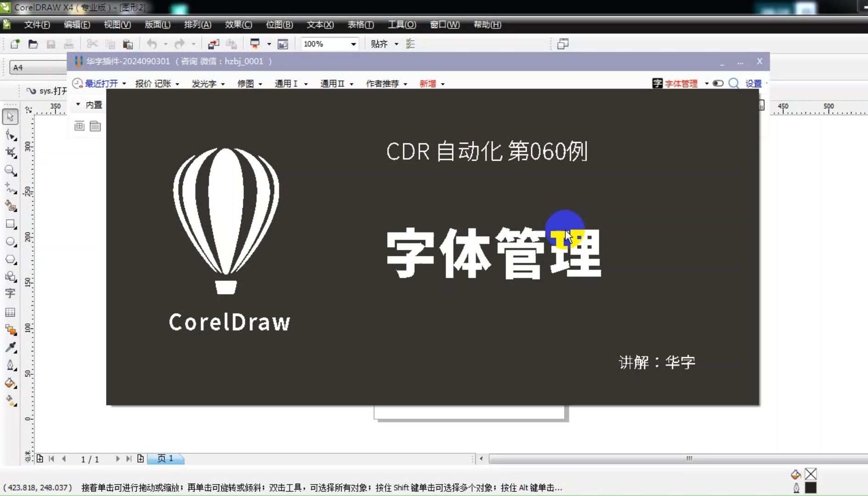Viewport: 868px width, 496px height.
Task: Open the 帮助(H) menu
Action: (x=487, y=24)
